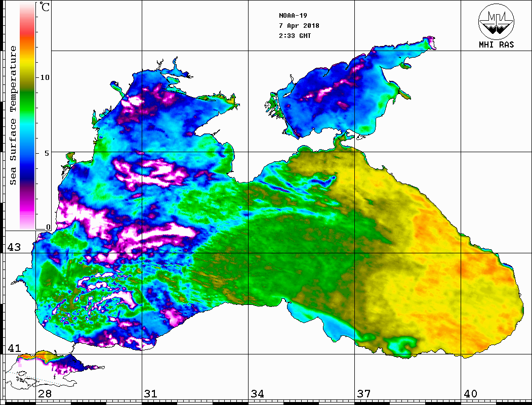Click longitude label '31'
Viewport: 532px width, 405px height.
(x=151, y=393)
